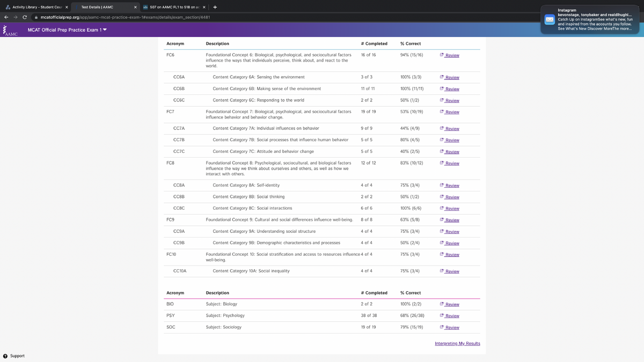Click Review link for CC6C row
This screenshot has height=362, width=644.
pyautogui.click(x=450, y=100)
